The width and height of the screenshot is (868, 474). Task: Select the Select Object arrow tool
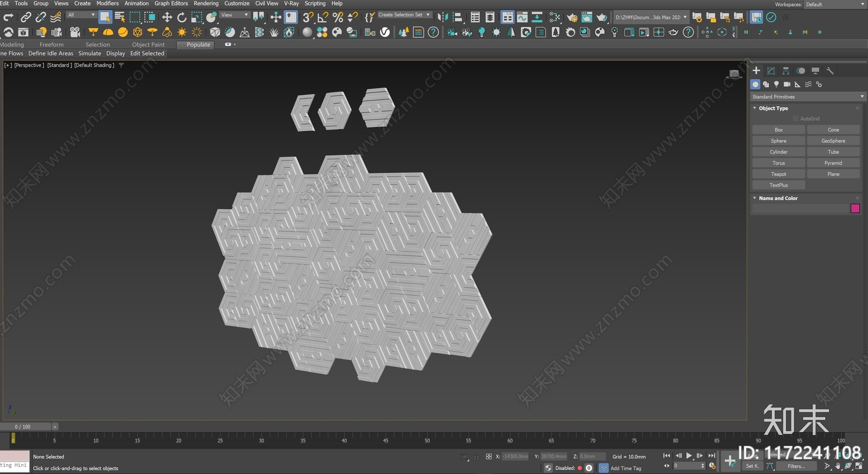click(105, 17)
